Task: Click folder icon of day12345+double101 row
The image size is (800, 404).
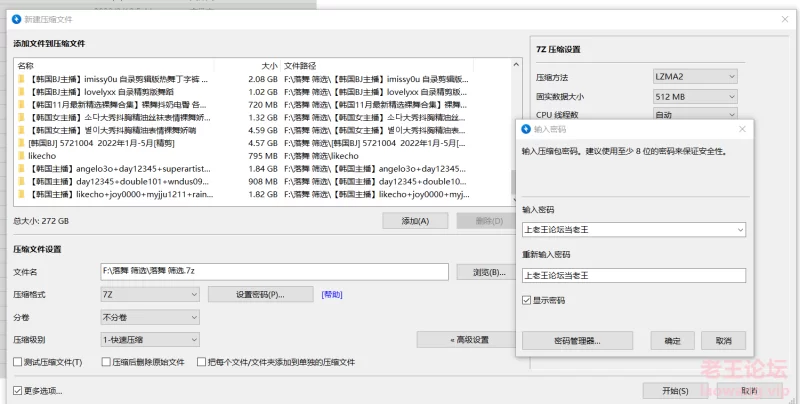Action: (x=21, y=181)
